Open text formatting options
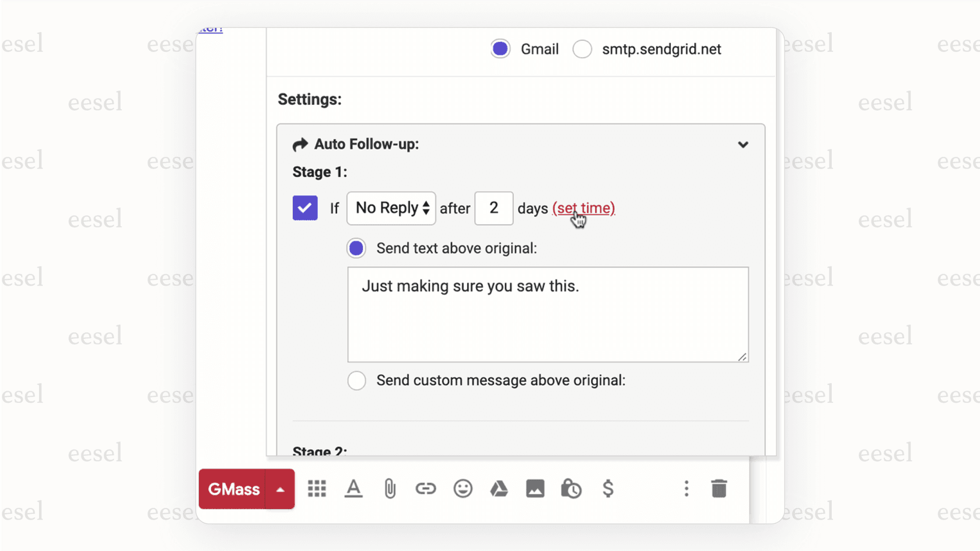 click(x=353, y=489)
